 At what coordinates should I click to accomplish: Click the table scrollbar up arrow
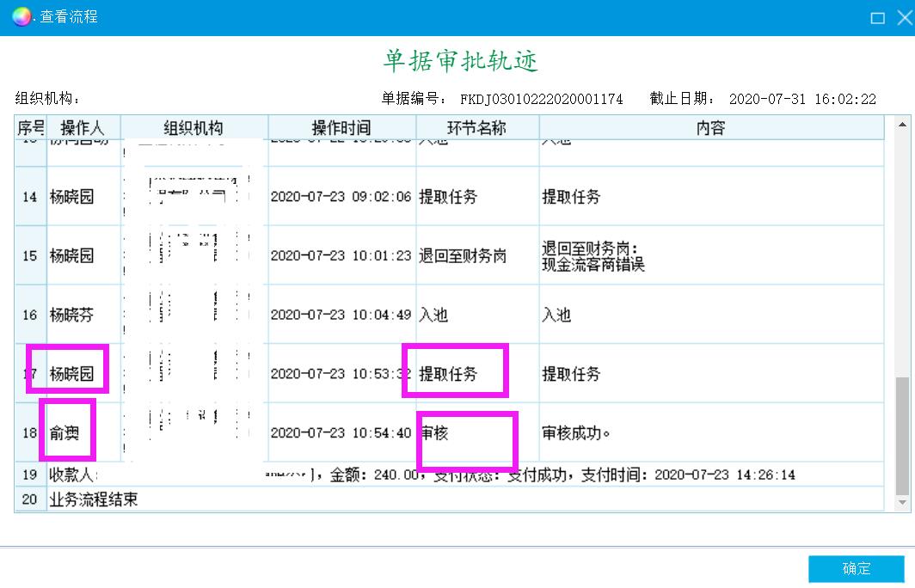point(902,126)
